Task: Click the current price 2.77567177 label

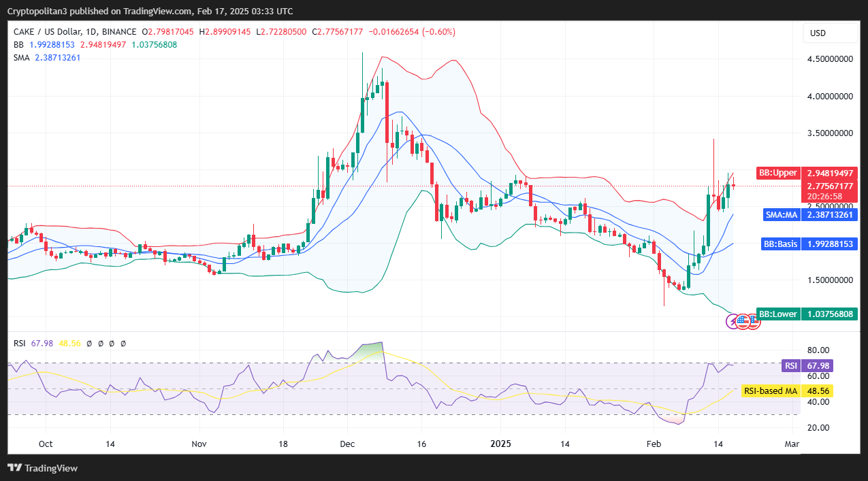Action: coord(829,186)
